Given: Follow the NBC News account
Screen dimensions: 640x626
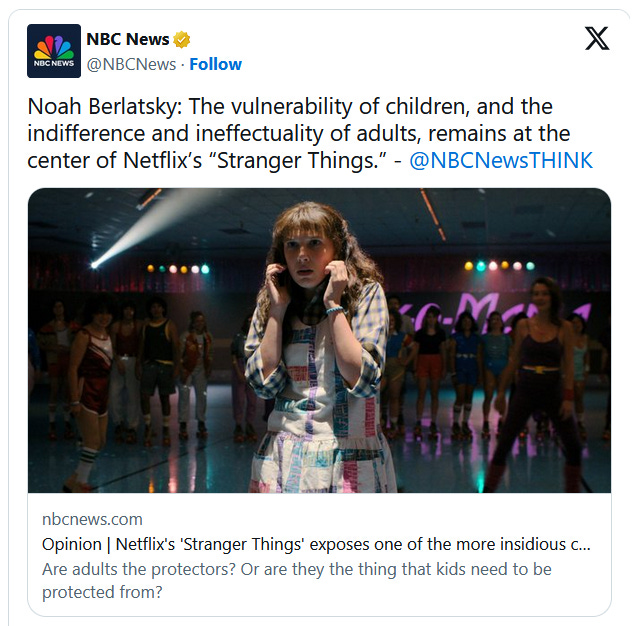Looking at the screenshot, I should (x=216, y=64).
